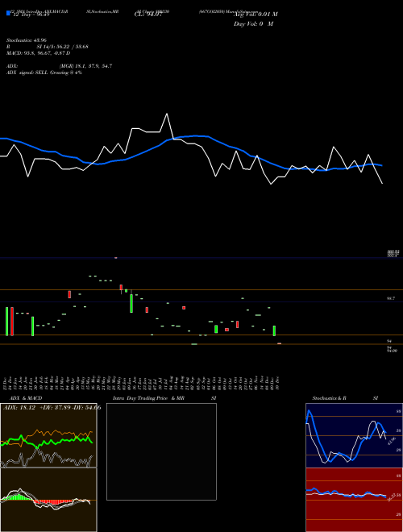Click the 'ADX signal: SELL' text

click(x=28, y=73)
